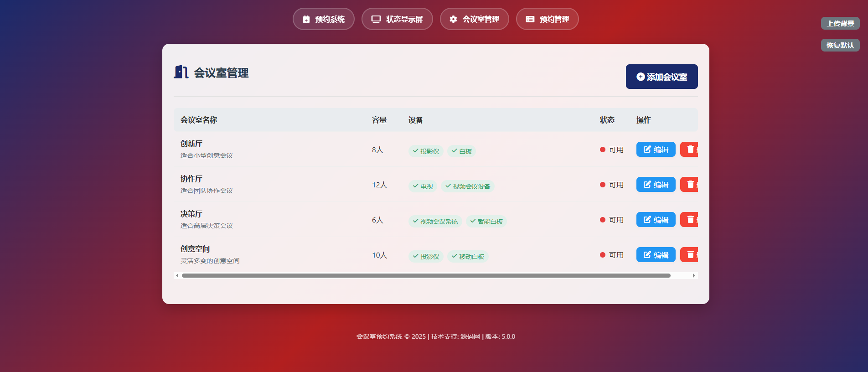The height and width of the screenshot is (372, 868).
Task: Click the calendar icon in 预约系统
Action: (x=306, y=19)
